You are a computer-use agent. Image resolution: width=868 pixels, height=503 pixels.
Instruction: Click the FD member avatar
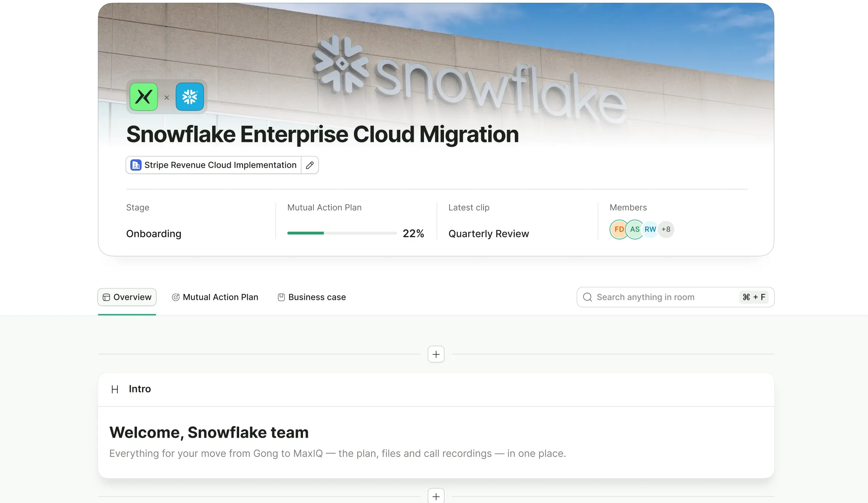point(619,229)
